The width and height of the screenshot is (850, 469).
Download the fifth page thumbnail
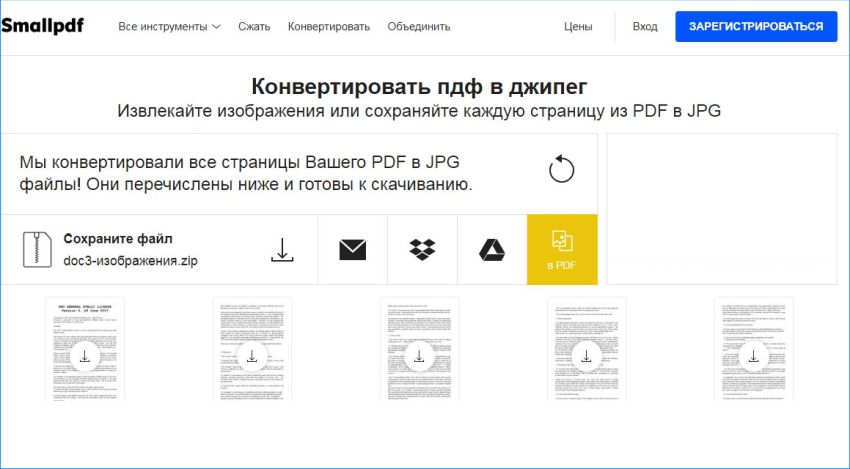(x=753, y=356)
